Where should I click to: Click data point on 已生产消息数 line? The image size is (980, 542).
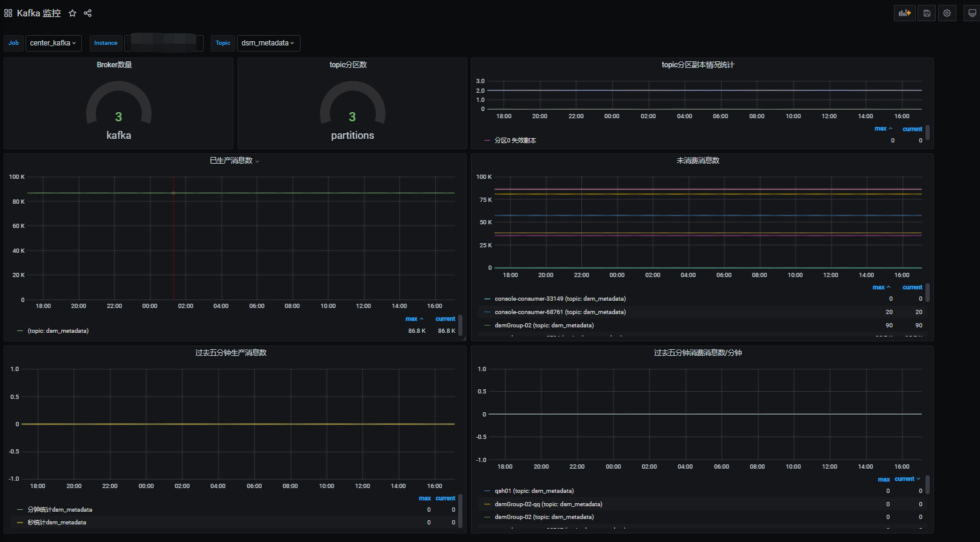coord(173,193)
